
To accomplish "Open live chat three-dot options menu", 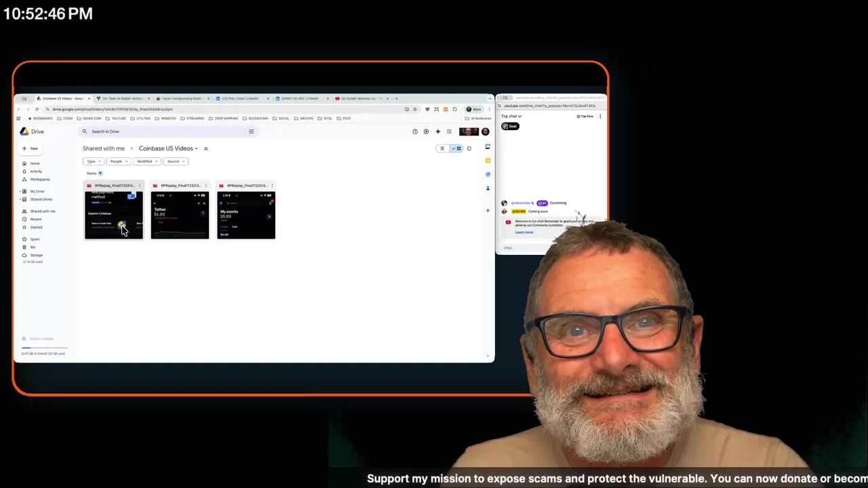I will [x=600, y=117].
